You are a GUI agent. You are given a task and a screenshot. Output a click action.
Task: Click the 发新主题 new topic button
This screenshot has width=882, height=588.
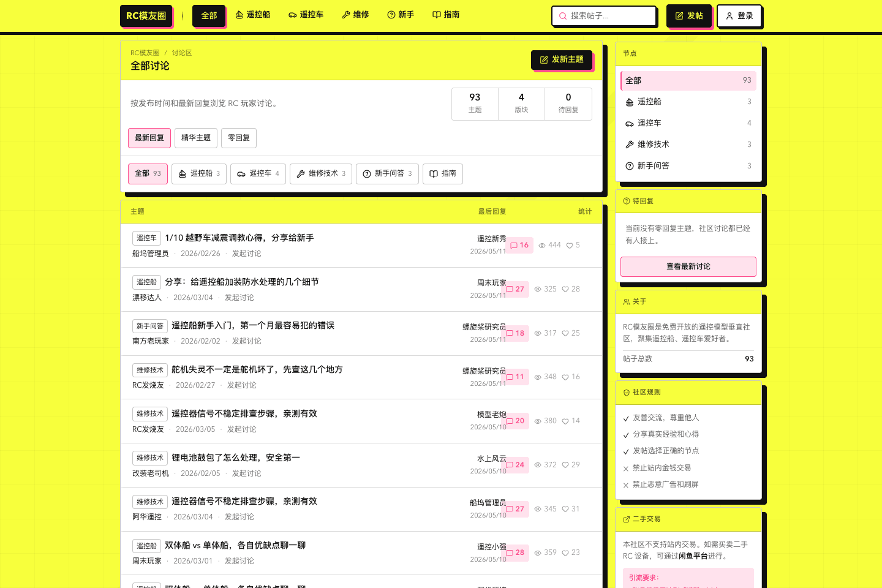tap(562, 59)
